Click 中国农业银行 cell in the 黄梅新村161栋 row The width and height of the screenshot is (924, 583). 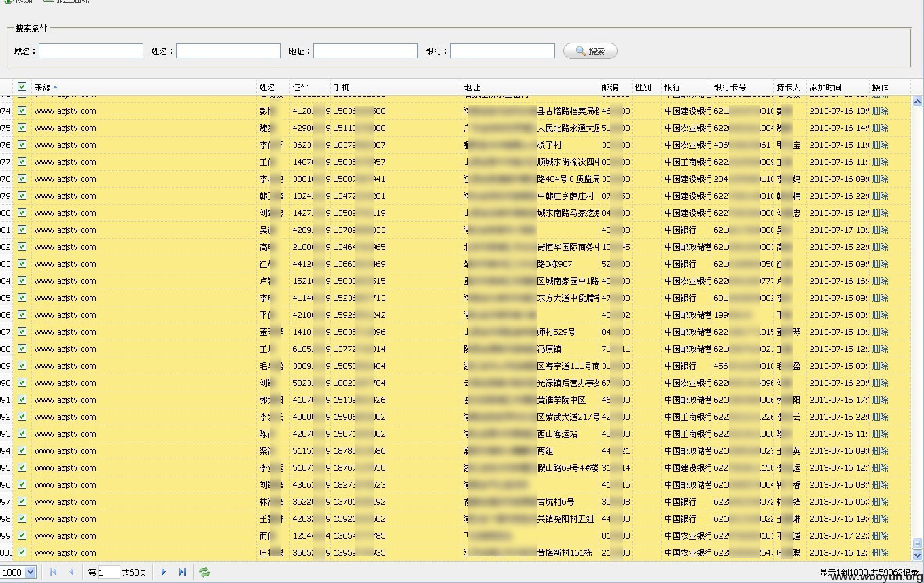686,553
